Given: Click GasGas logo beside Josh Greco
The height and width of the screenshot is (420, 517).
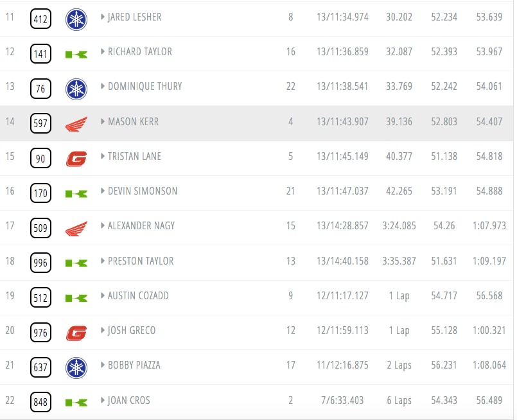Looking at the screenshot, I should [x=76, y=333].
